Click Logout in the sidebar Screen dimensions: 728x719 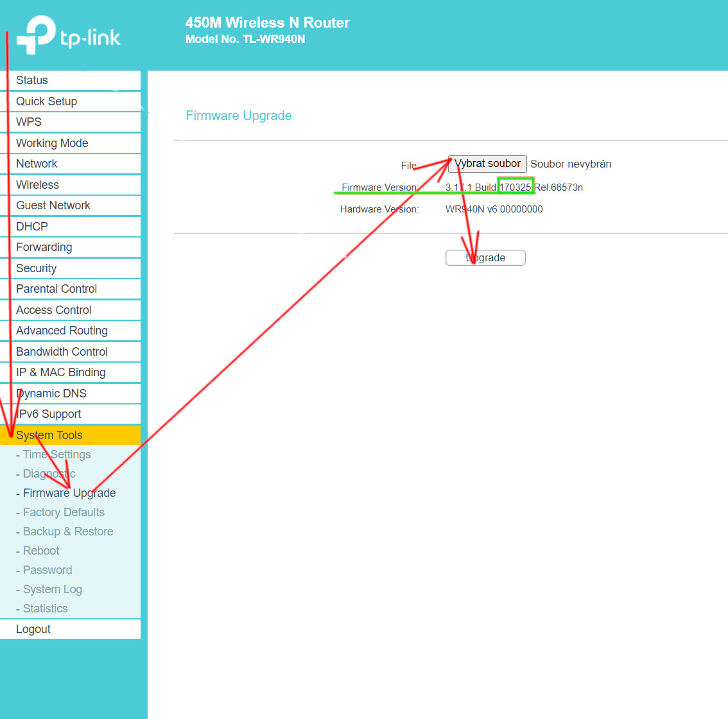tap(33, 629)
